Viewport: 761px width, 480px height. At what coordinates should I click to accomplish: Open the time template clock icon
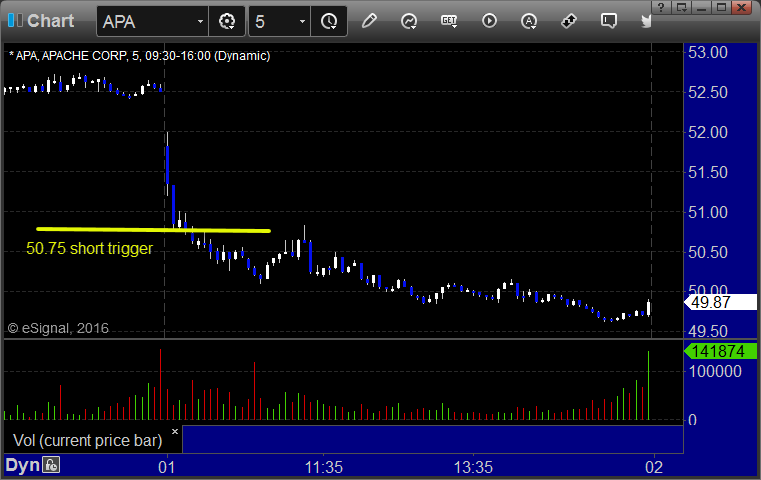tap(329, 21)
